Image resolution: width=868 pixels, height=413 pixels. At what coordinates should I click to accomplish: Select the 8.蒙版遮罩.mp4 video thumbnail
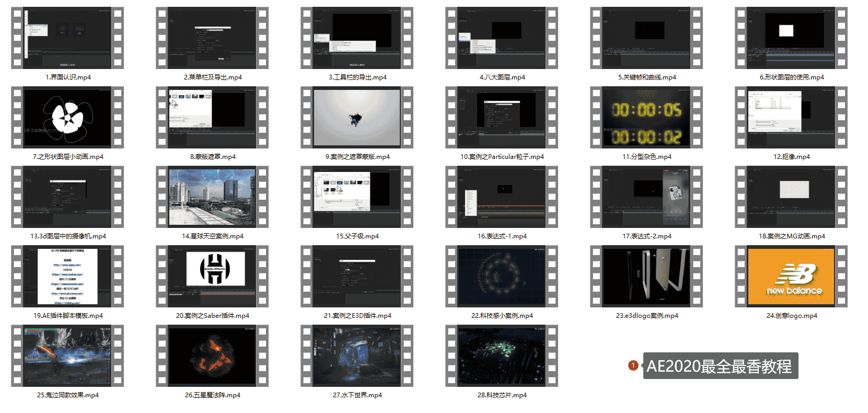(x=212, y=117)
